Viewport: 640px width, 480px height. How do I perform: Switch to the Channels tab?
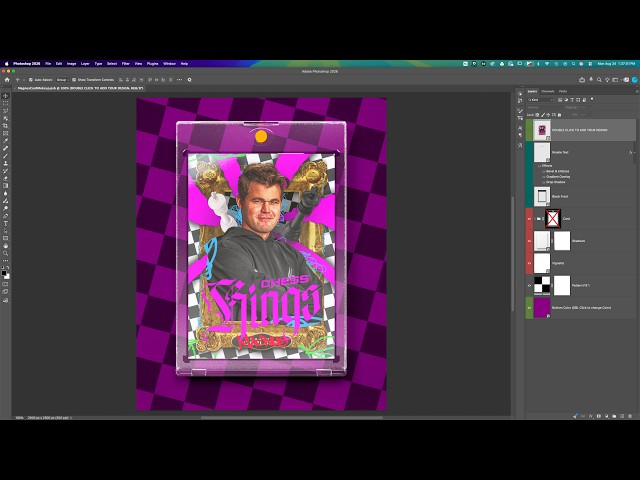point(548,91)
